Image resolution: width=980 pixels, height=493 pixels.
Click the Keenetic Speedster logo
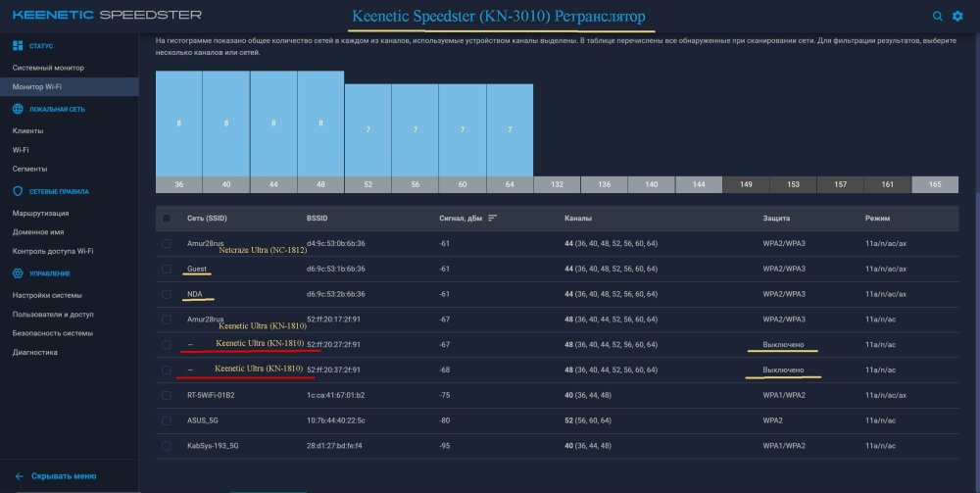107,15
